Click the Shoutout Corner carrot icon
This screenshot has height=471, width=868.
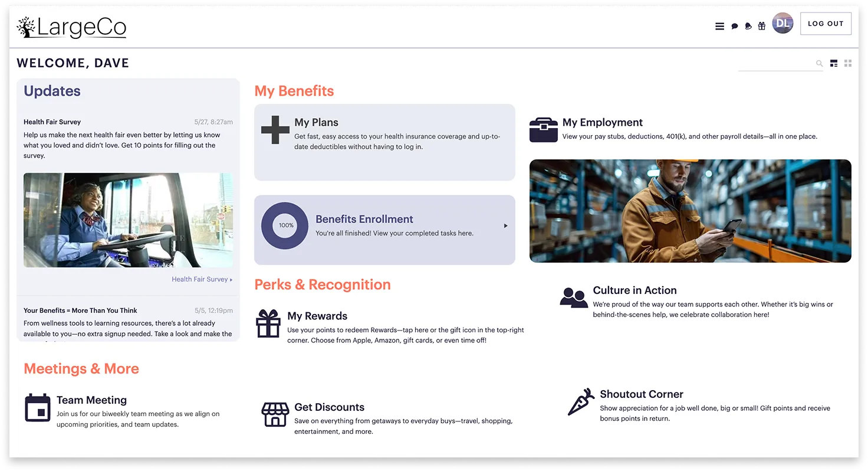(x=581, y=402)
